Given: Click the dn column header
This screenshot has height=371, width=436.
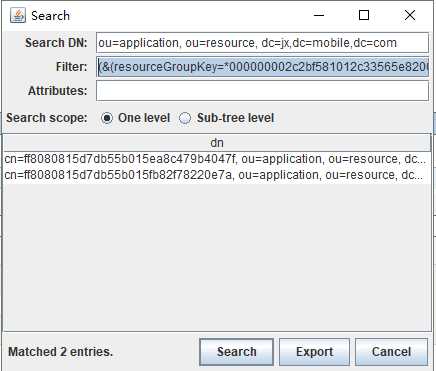Looking at the screenshot, I should 217,143.
